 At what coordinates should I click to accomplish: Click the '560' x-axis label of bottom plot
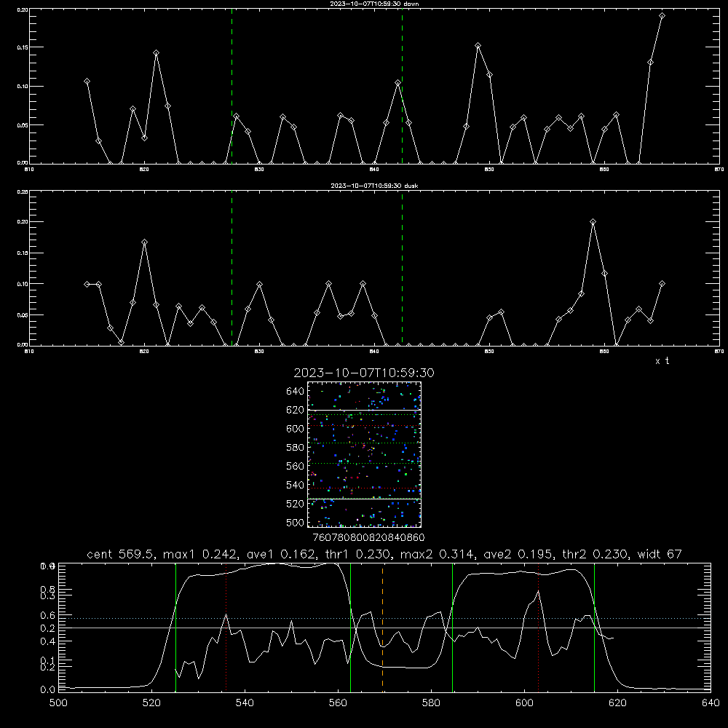pos(338,703)
